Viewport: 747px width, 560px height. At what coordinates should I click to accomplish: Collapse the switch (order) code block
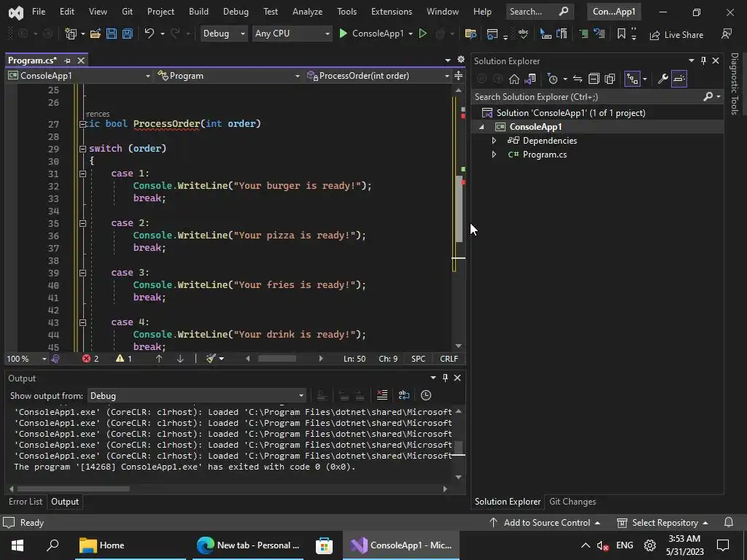click(x=82, y=149)
